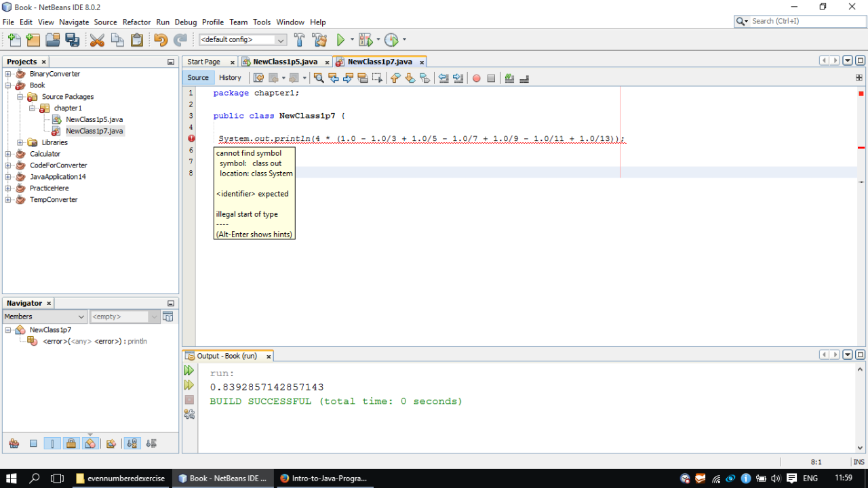
Task: Click the Run Project green arrow
Action: [x=341, y=40]
